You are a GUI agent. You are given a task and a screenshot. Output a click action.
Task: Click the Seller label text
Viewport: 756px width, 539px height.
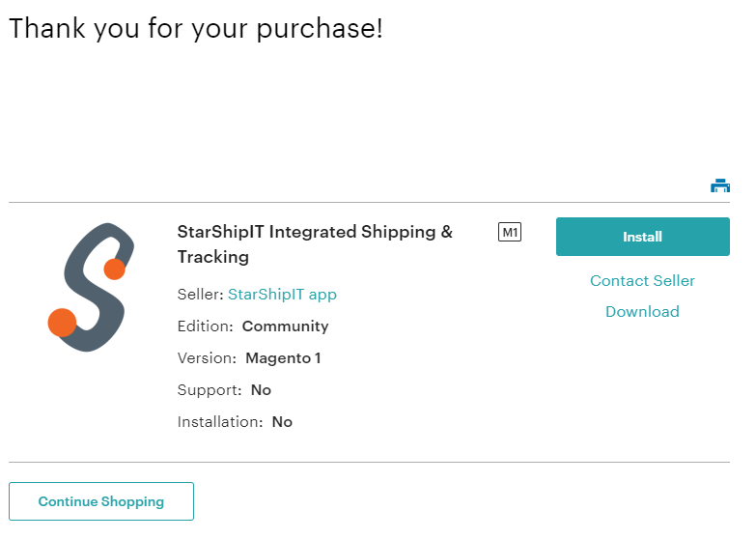(x=200, y=294)
